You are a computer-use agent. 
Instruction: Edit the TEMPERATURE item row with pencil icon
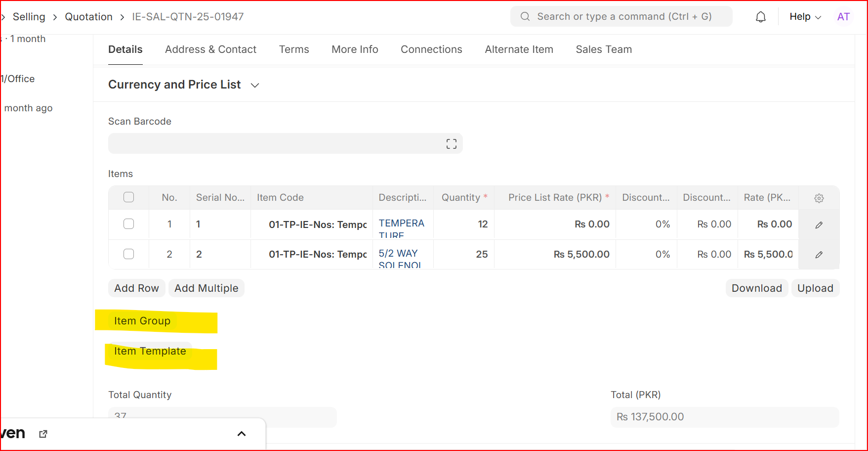coord(819,225)
